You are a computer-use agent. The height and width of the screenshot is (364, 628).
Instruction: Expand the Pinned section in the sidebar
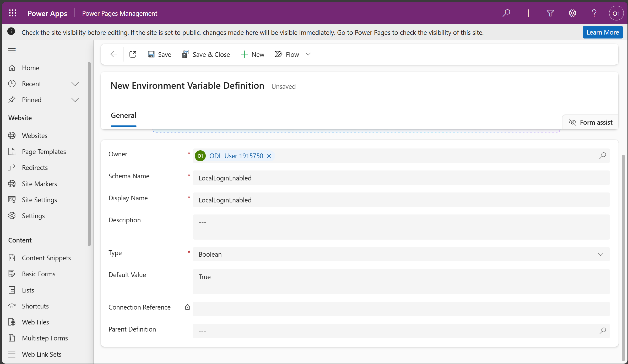75,100
